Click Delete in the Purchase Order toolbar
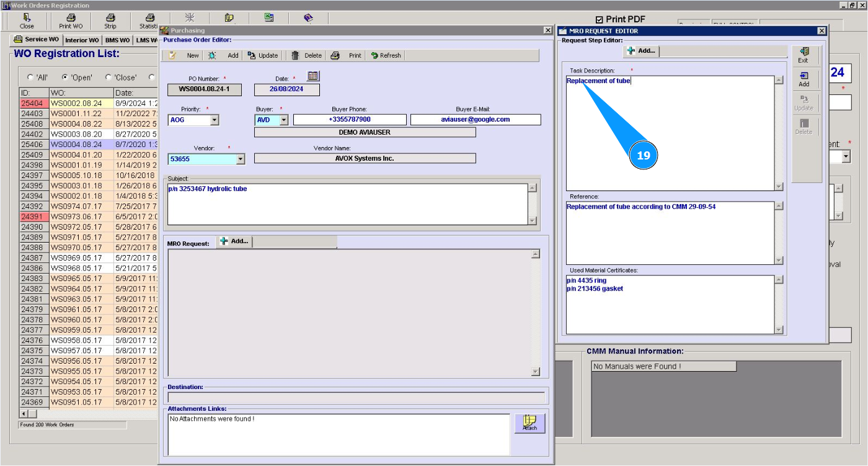The height and width of the screenshot is (466, 868). [x=306, y=55]
